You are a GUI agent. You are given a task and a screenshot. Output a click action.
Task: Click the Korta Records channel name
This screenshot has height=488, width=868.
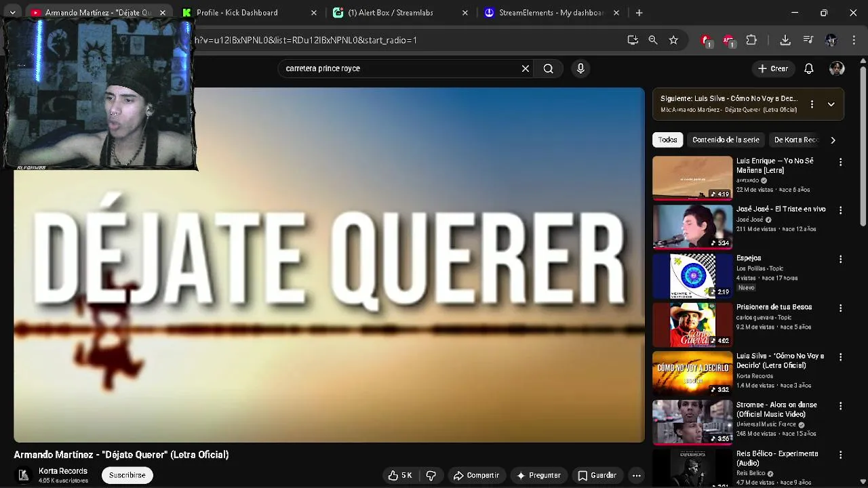63,471
